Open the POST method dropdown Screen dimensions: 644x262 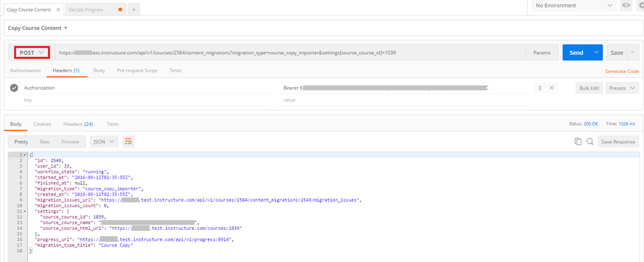pyautogui.click(x=32, y=52)
